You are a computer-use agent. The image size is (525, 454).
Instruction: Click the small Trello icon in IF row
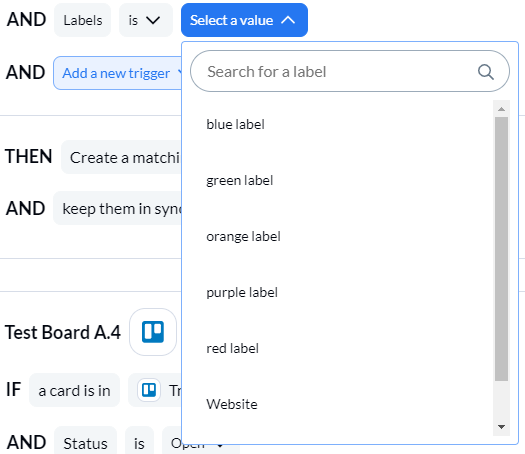click(149, 390)
